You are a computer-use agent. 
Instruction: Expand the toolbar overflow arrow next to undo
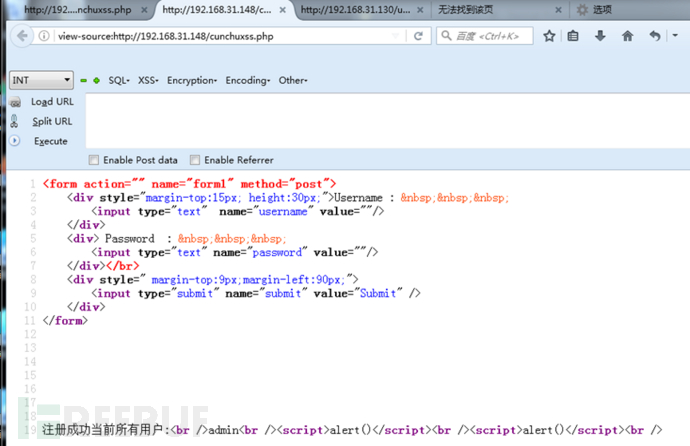[x=675, y=36]
